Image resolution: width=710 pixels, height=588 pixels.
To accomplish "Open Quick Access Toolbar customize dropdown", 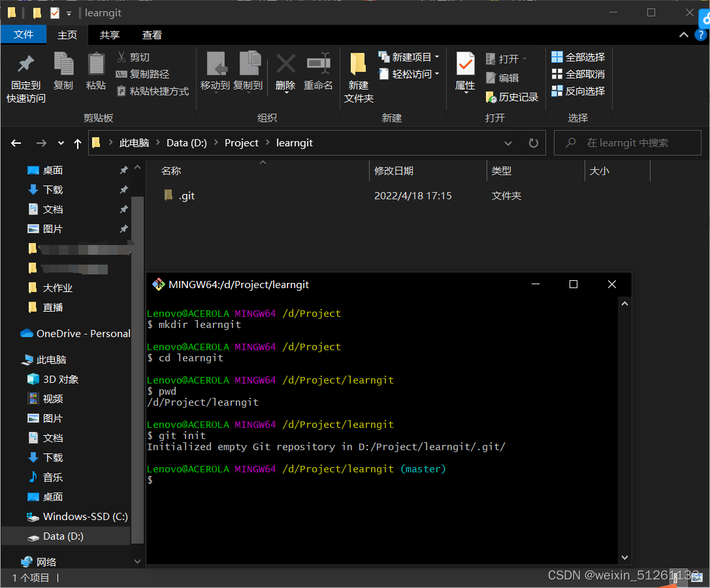I will point(69,14).
